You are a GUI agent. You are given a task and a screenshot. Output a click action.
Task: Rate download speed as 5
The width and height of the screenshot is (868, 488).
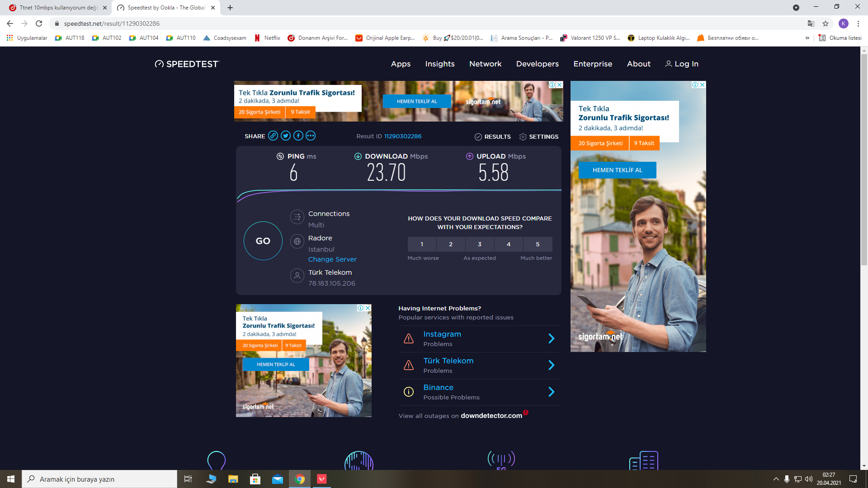pyautogui.click(x=538, y=244)
